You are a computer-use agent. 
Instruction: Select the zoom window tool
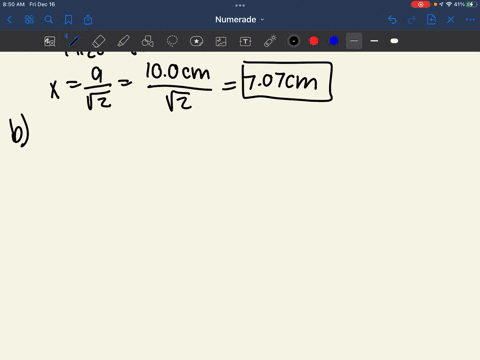50,41
